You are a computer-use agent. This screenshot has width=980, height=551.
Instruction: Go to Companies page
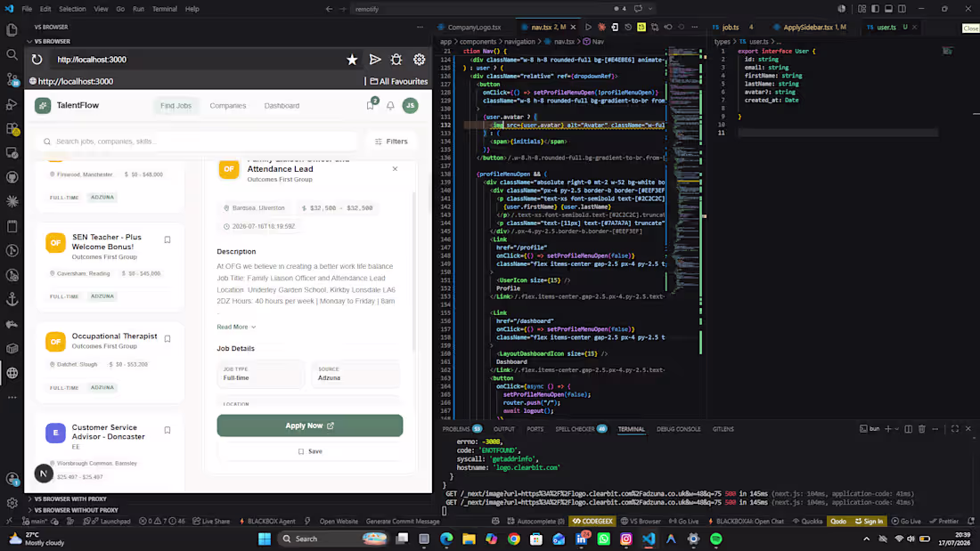tap(228, 106)
